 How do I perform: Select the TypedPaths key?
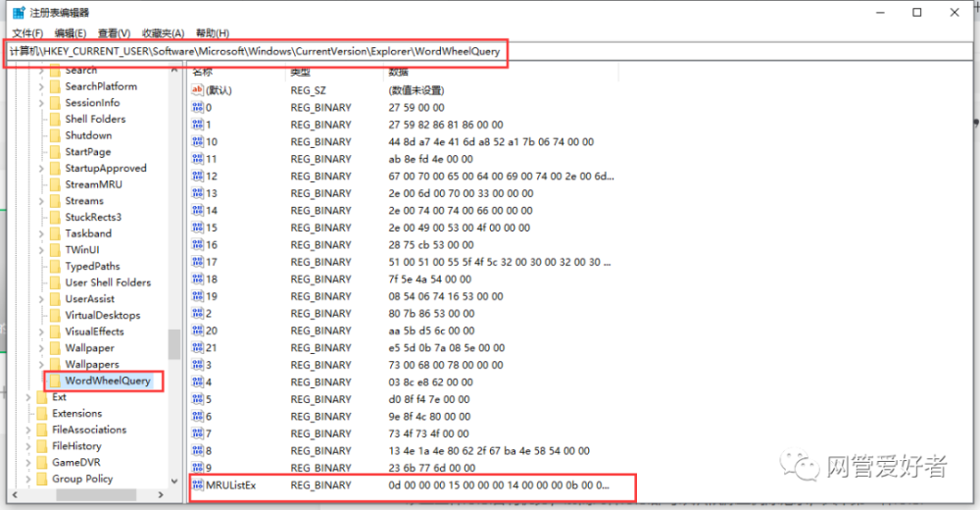pos(92,266)
